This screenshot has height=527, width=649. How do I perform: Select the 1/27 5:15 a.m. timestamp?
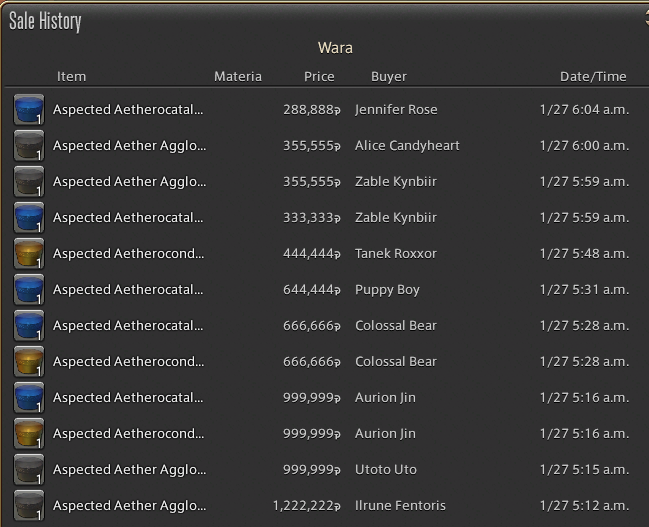[x=584, y=470]
